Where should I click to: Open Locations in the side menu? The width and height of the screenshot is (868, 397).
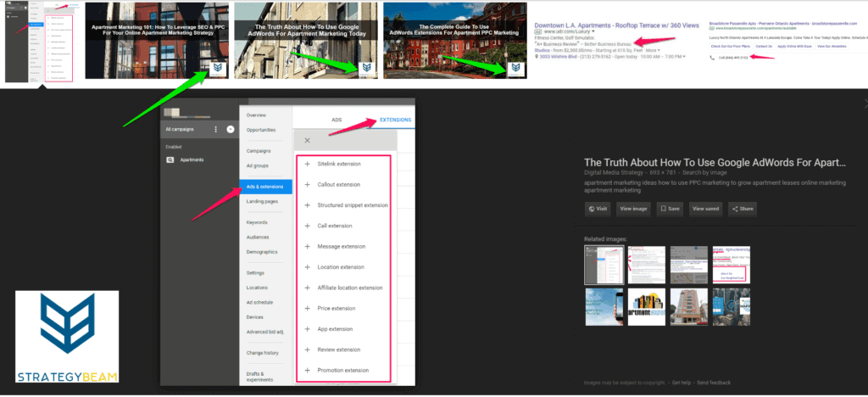coord(257,288)
